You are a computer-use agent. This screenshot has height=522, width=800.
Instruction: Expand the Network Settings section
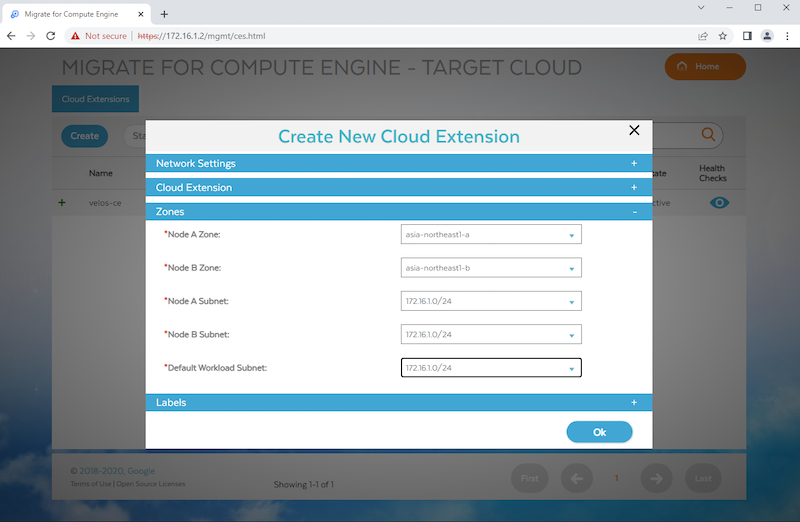tap(634, 163)
